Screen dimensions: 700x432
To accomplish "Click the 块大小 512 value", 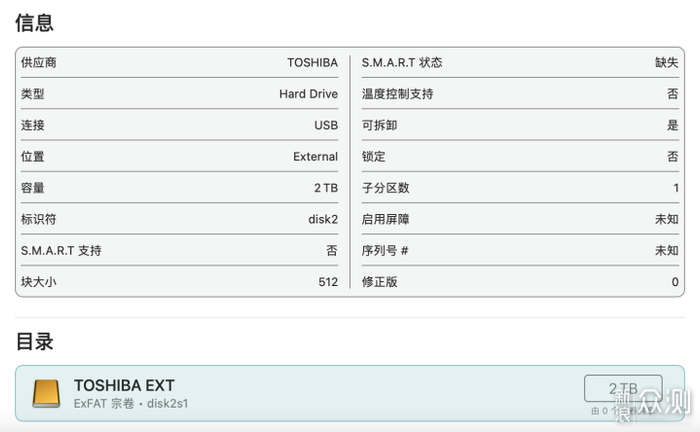I will click(328, 282).
